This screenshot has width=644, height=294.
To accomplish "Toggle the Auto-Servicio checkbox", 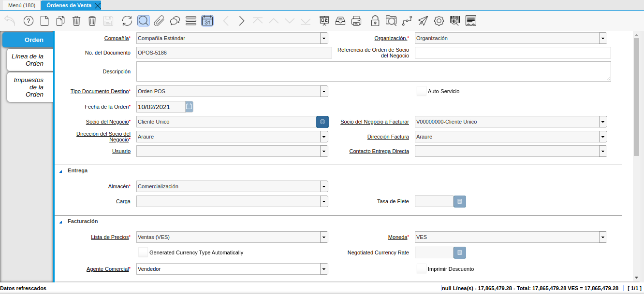I will (422, 91).
